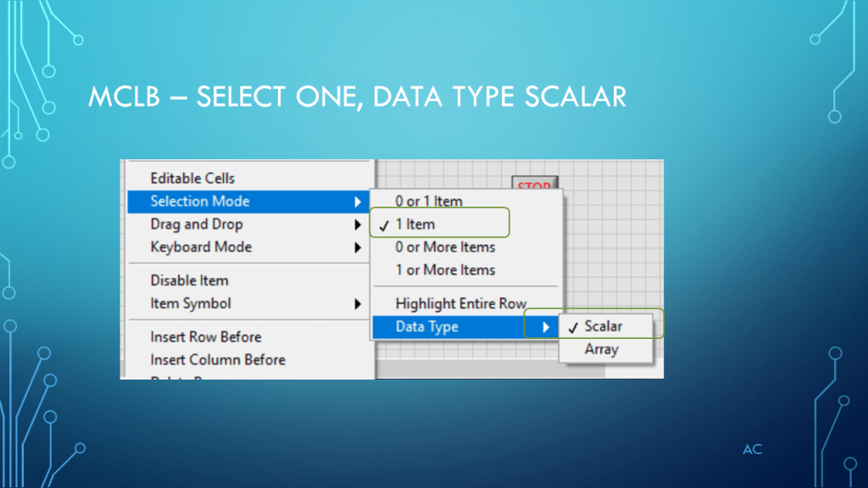Toggle Editable Cells menu entry
Screen dimensions: 868x488
(192, 179)
